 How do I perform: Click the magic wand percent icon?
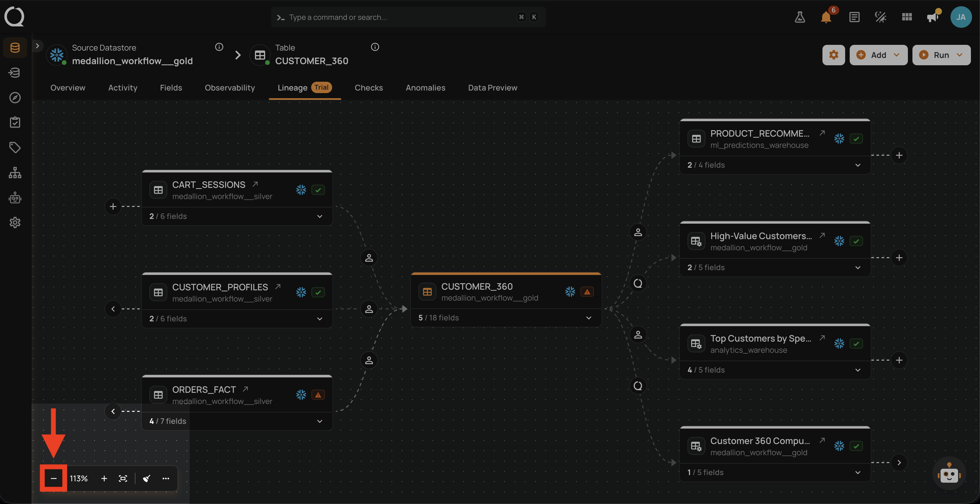click(880, 17)
